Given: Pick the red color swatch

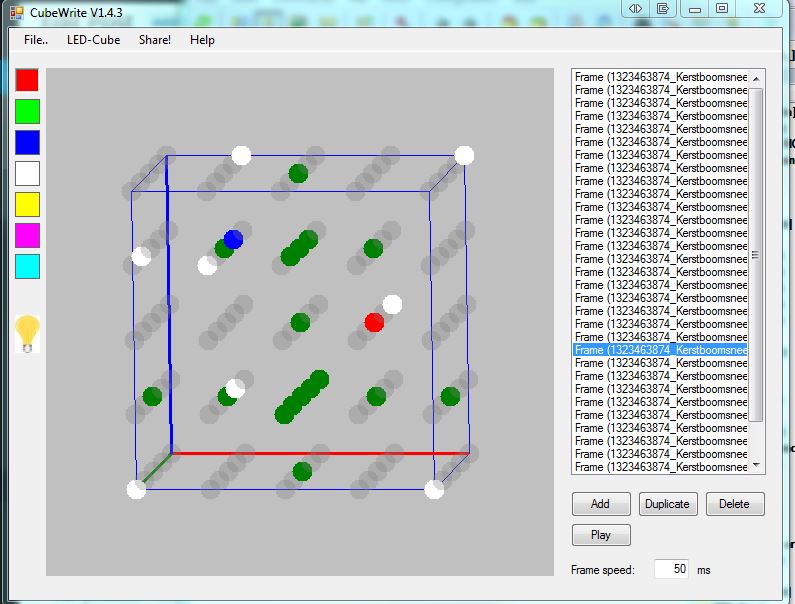Looking at the screenshot, I should [27, 80].
